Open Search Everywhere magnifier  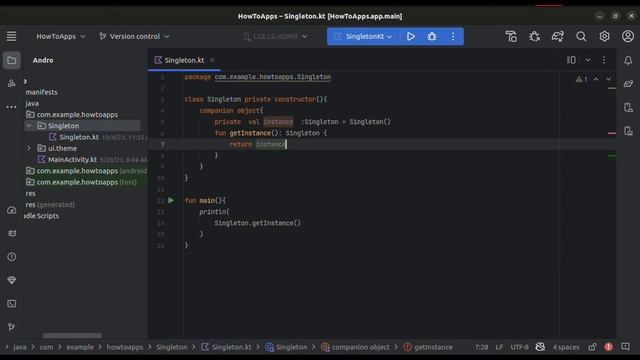point(581,36)
